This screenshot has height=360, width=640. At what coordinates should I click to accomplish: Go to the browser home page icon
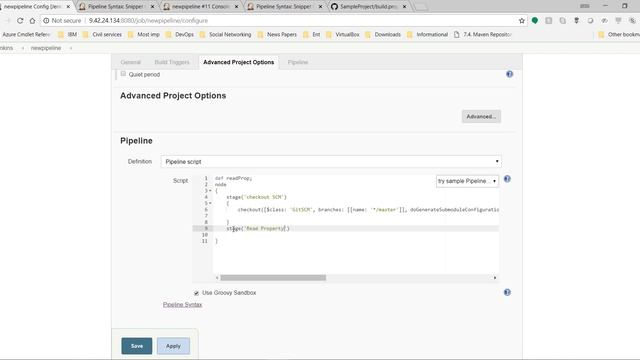[32, 20]
